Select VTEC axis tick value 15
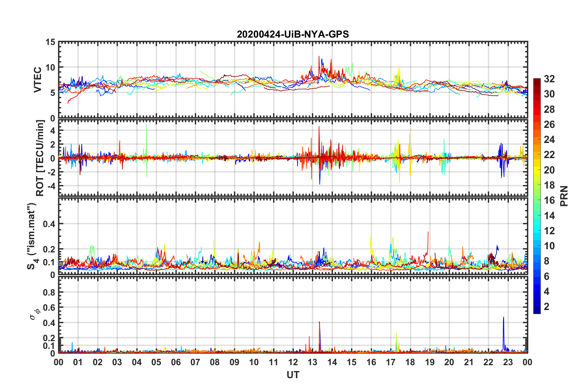The width and height of the screenshot is (586, 392). tap(50, 42)
